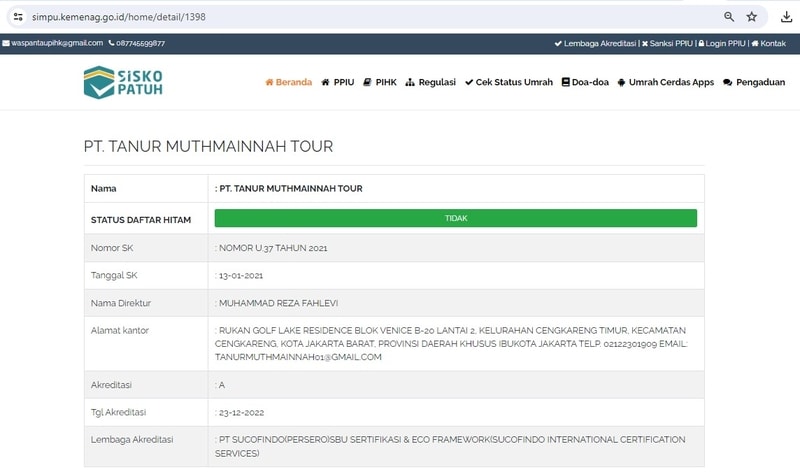Click the zoom magnifier icon in address bar
Screen dimensions: 800x472
point(729,17)
